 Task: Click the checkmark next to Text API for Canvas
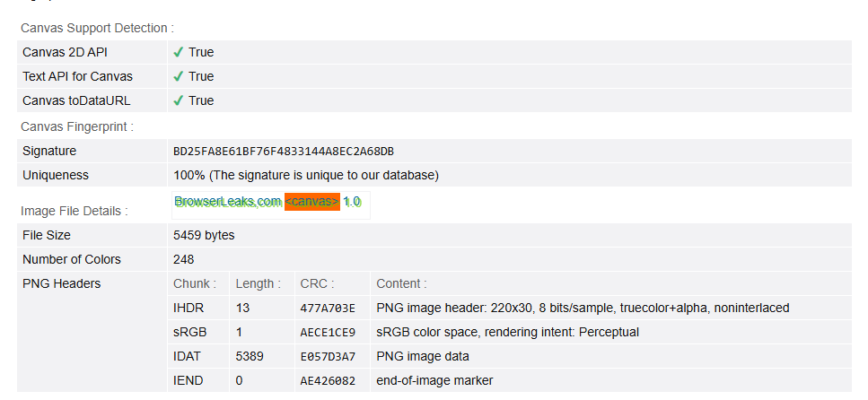pyautogui.click(x=179, y=76)
